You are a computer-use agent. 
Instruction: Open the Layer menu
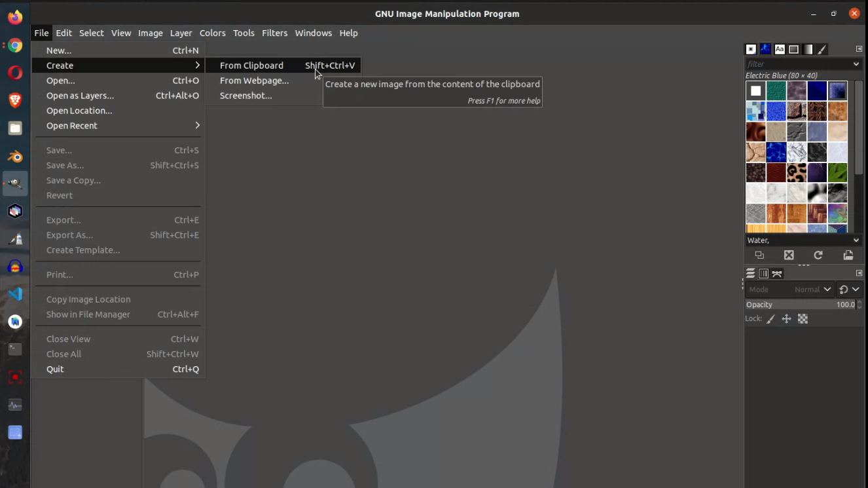coord(181,33)
